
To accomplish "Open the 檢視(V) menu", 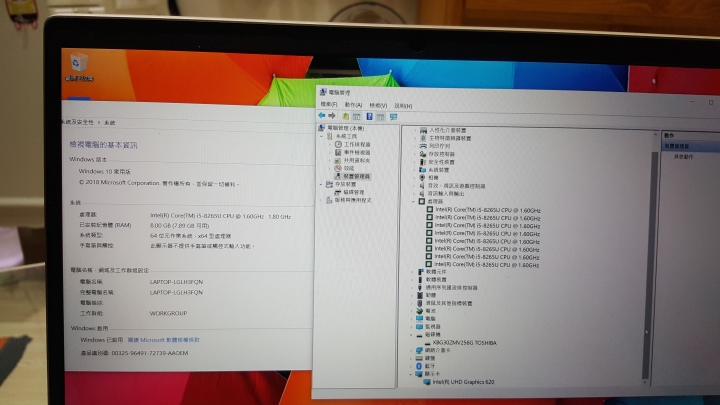I will [x=378, y=106].
